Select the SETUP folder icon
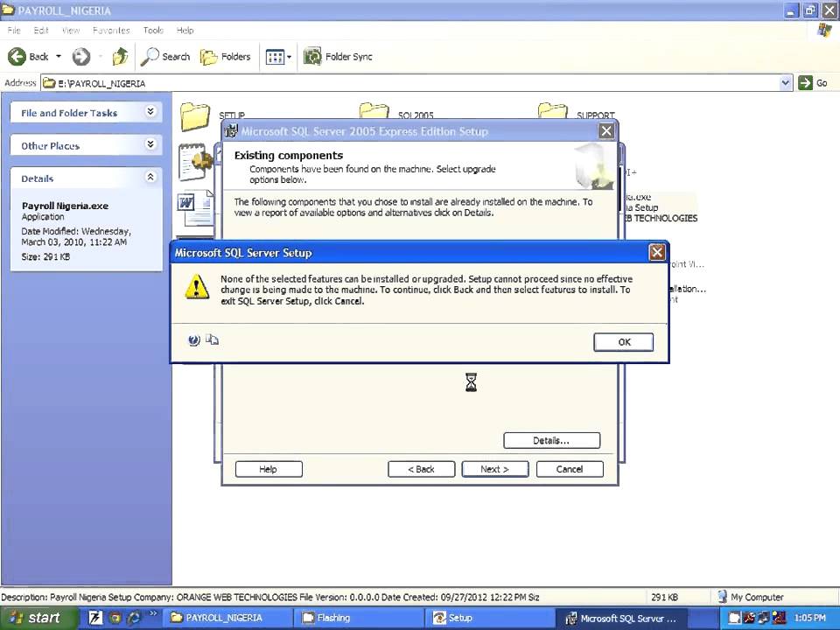The height and width of the screenshot is (630, 840). click(x=194, y=116)
